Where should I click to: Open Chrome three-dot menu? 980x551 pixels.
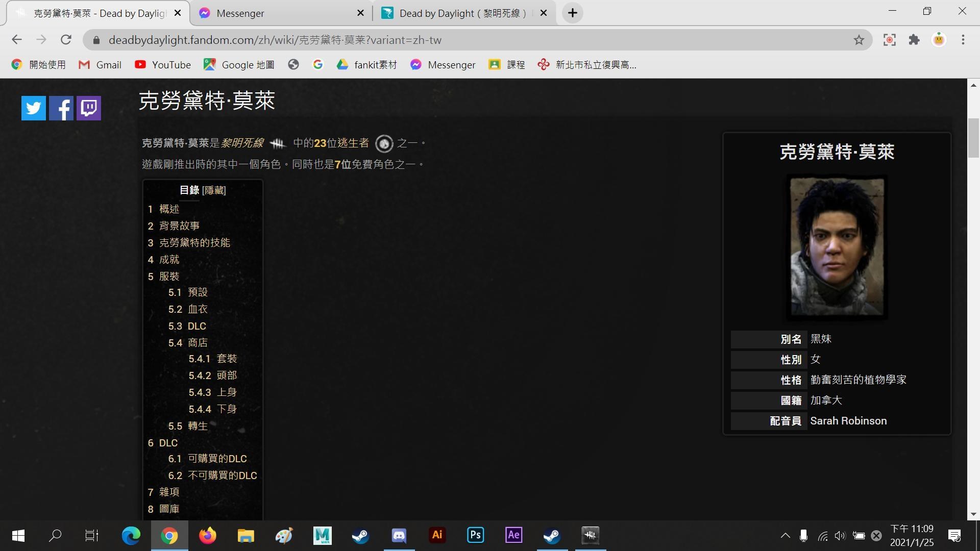coord(963,40)
